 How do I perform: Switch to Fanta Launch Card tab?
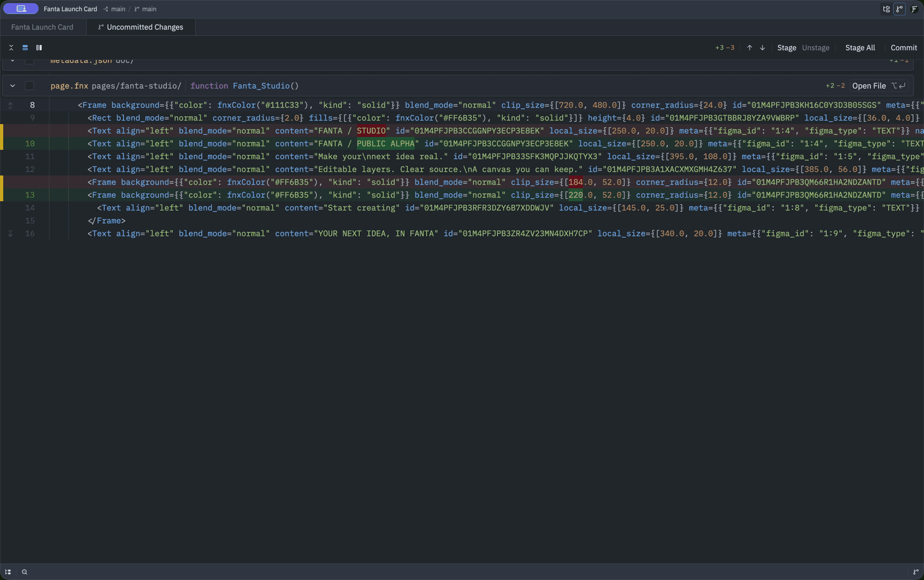42,27
